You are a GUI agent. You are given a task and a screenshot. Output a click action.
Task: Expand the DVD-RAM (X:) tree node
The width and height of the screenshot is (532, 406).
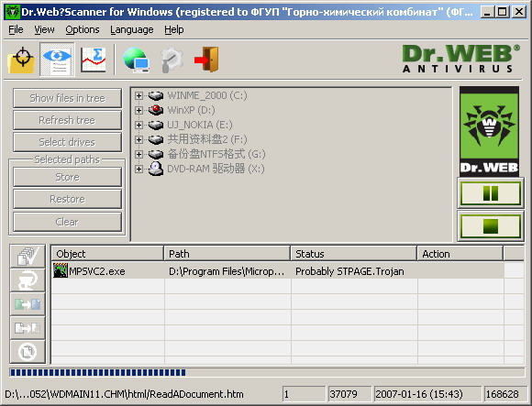pos(139,169)
